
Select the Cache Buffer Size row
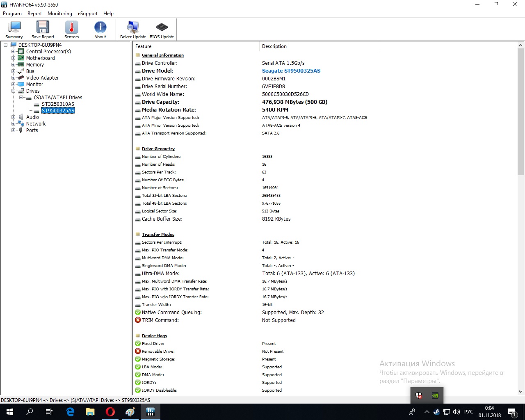pos(325,219)
